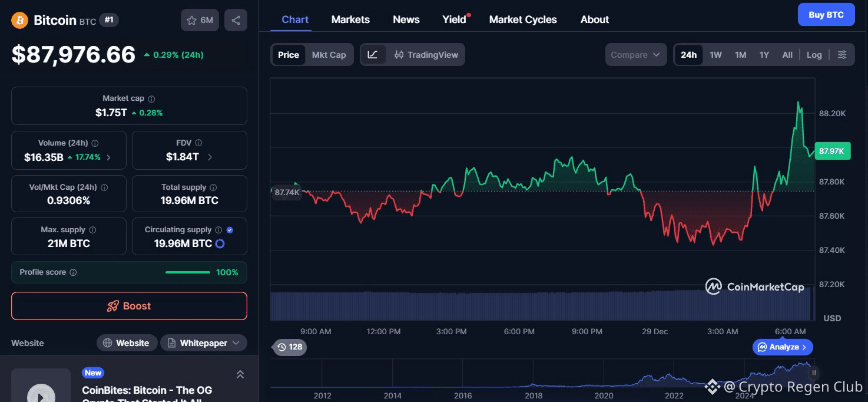The width and height of the screenshot is (868, 402).
Task: Click the share icon next to Bitcoin
Action: click(236, 20)
